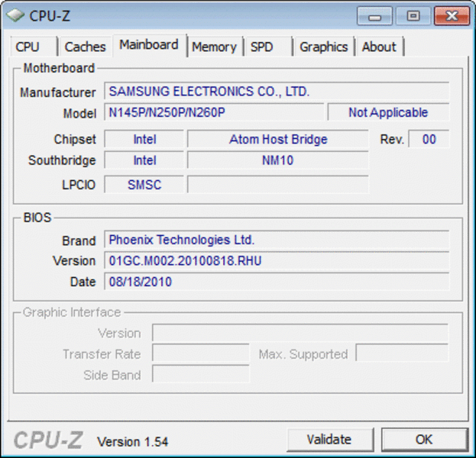
Task: Select the Mainboard tab
Action: tap(149, 45)
